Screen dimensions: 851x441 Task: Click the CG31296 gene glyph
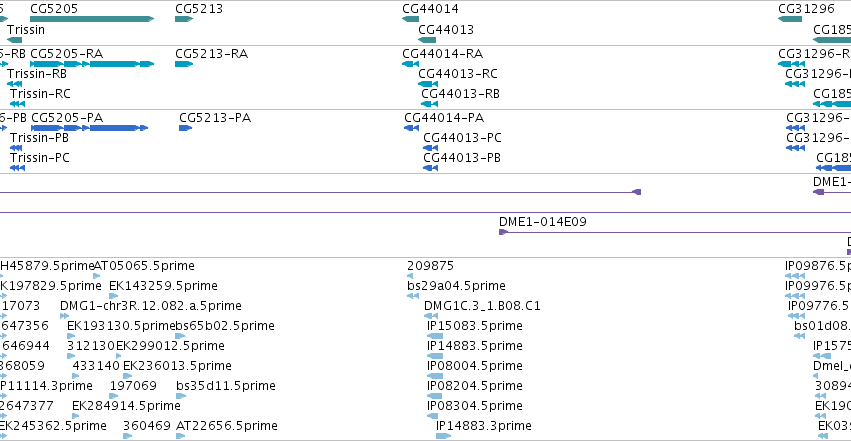tap(790, 19)
